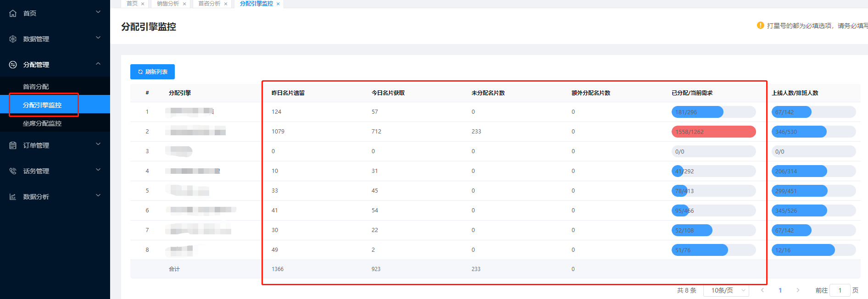Click the go-to page number input

[x=840, y=290]
